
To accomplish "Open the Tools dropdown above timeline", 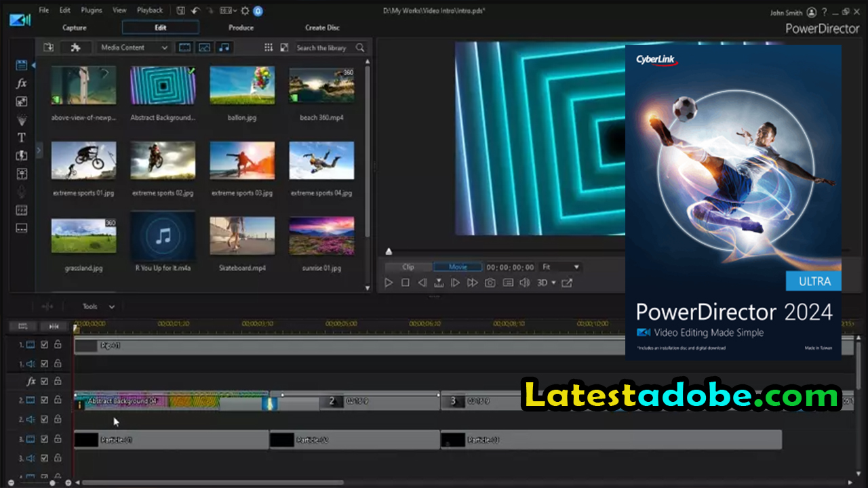I will pos(98,306).
